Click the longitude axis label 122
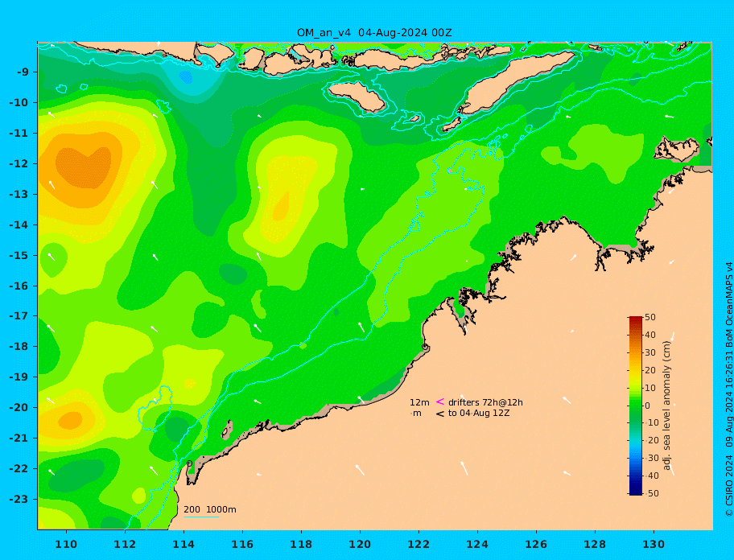This screenshot has width=734, height=560. point(419,544)
